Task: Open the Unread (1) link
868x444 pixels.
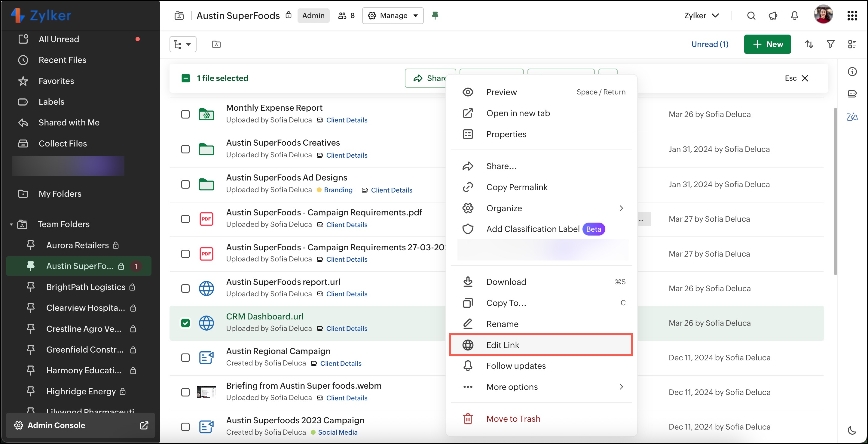Action: tap(710, 44)
